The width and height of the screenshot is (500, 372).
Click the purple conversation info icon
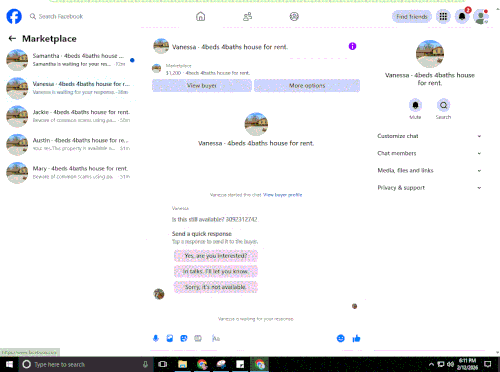click(x=352, y=46)
